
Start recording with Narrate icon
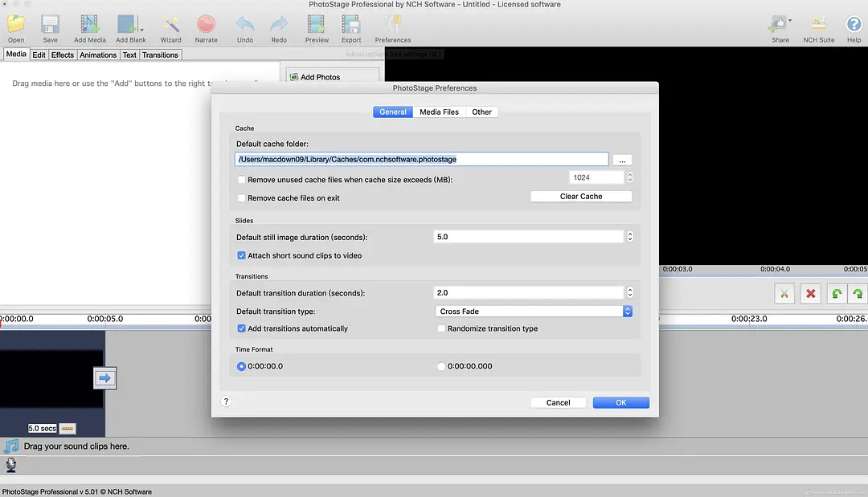coord(206,28)
